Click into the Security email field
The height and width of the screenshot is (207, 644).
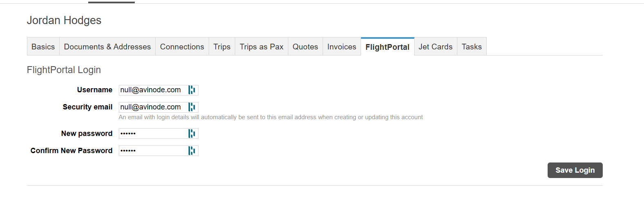(152, 107)
